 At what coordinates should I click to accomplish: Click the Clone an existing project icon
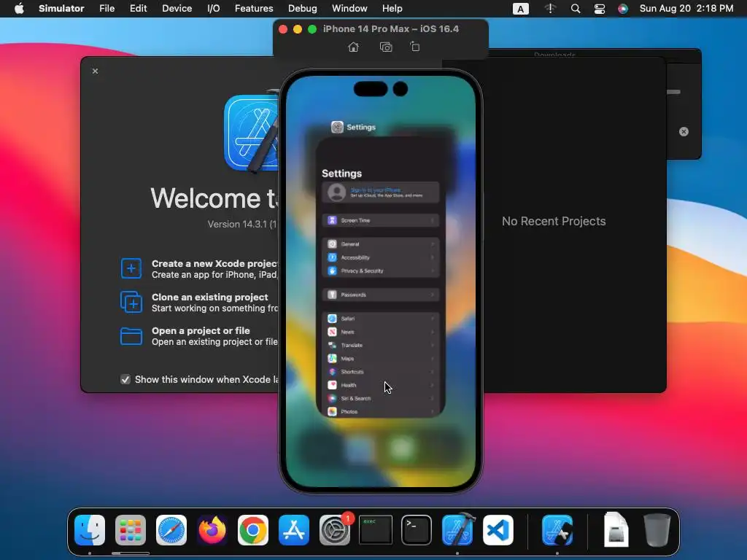131,302
